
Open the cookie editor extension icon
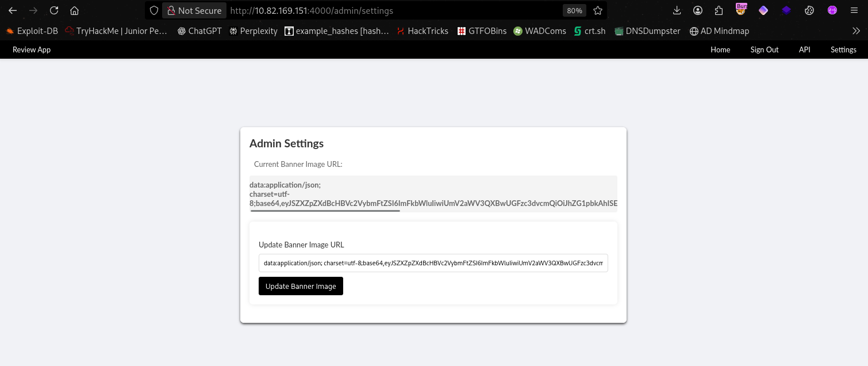pos(809,10)
